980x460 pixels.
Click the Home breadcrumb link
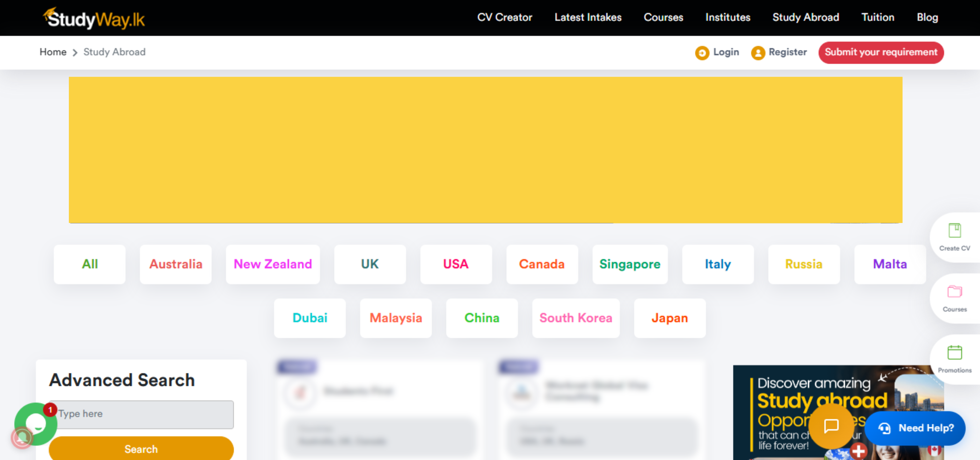tap(53, 52)
